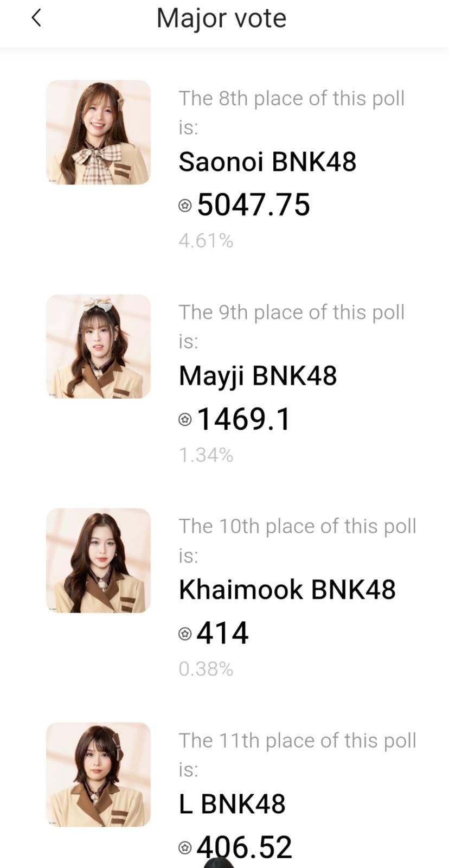Click the 1469.1 vote count

[243, 419]
